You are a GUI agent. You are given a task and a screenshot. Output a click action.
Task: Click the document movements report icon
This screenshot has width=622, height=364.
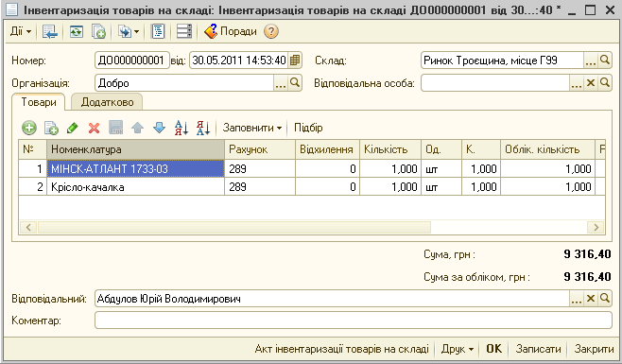[158, 31]
